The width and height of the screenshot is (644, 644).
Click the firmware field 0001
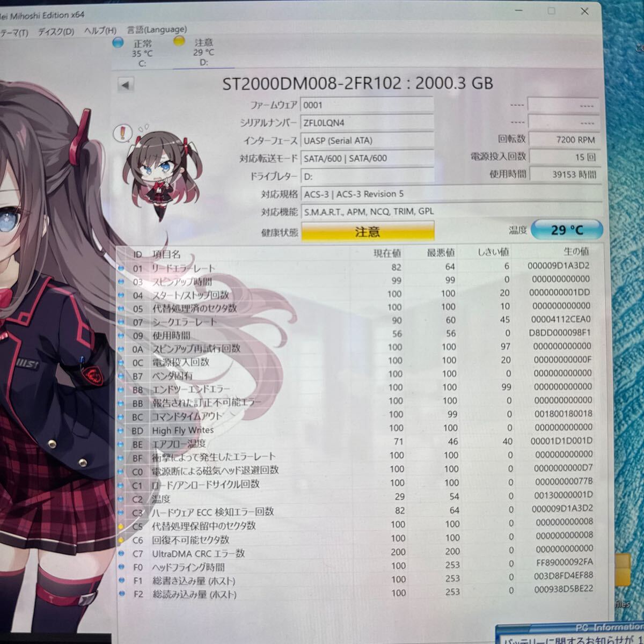pos(367,105)
